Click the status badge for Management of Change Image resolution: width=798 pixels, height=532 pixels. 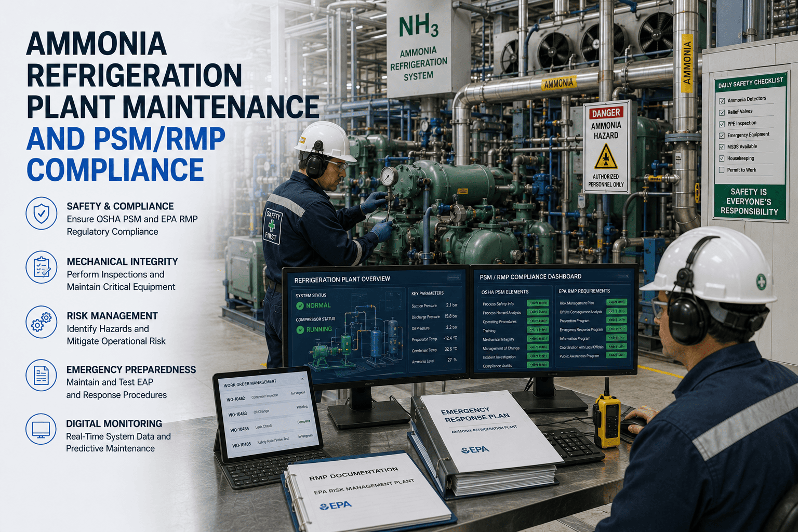tap(538, 348)
